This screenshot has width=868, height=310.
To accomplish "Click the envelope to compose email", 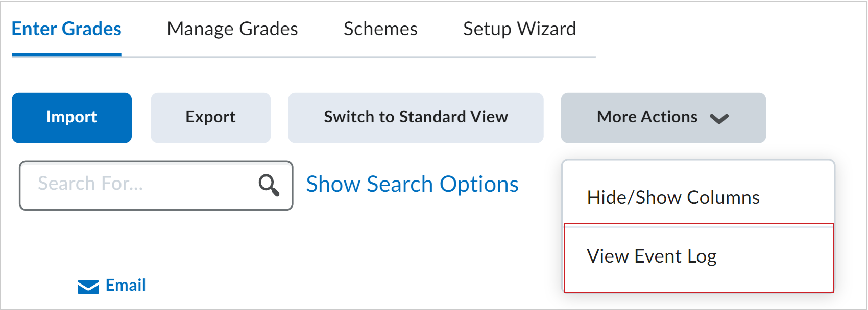I will 87,287.
